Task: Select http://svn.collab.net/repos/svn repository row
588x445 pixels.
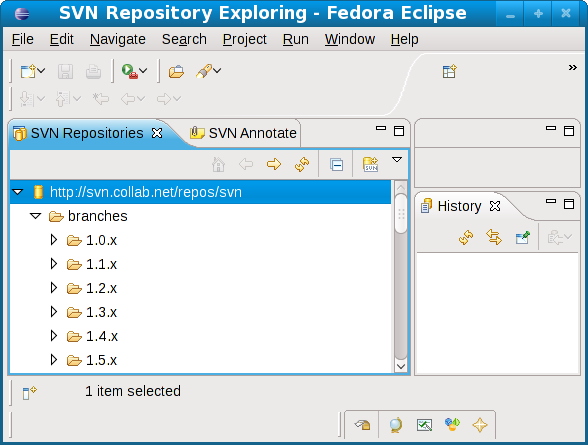Action: tap(201, 192)
